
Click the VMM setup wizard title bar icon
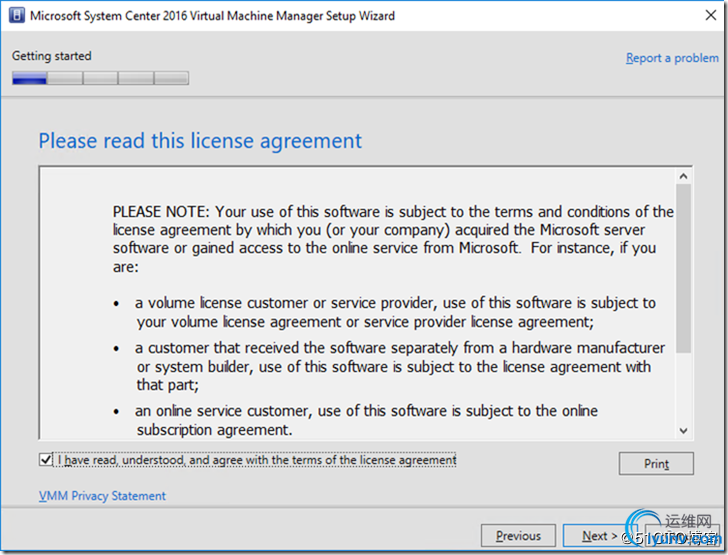click(17, 15)
